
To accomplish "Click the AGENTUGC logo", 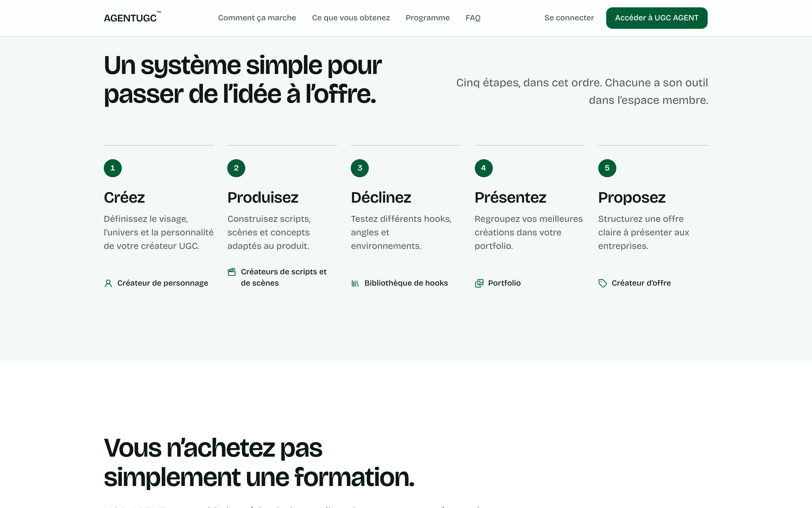I will [132, 18].
